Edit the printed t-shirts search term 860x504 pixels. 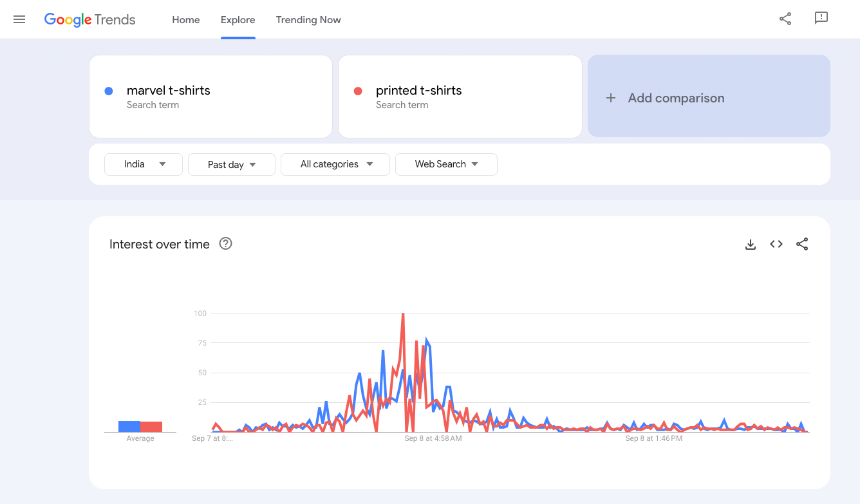pyautogui.click(x=418, y=91)
